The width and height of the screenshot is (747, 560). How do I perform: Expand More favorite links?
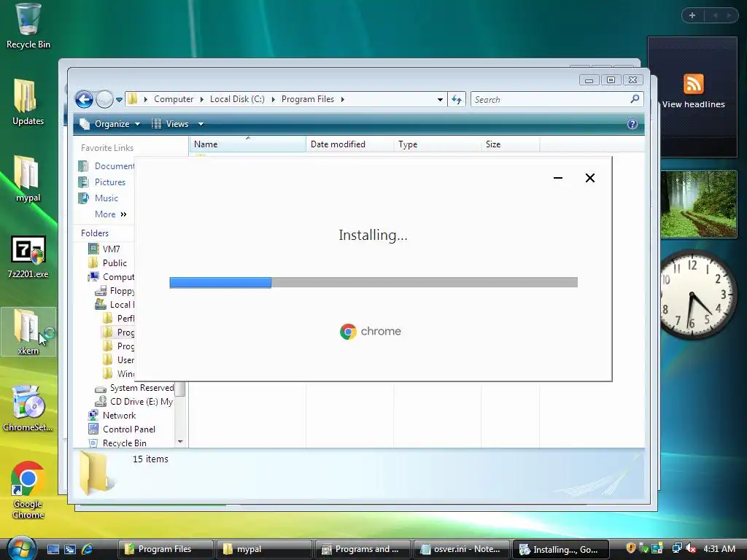[111, 214]
